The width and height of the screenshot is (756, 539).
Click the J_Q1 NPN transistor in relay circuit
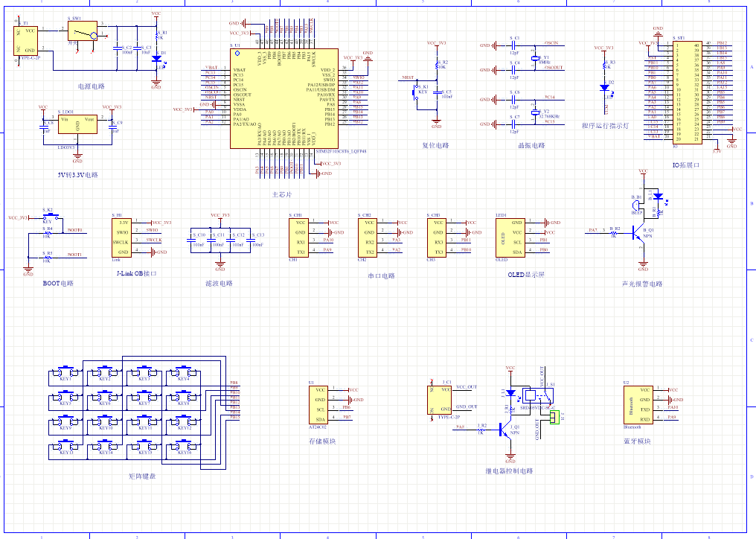507,430
